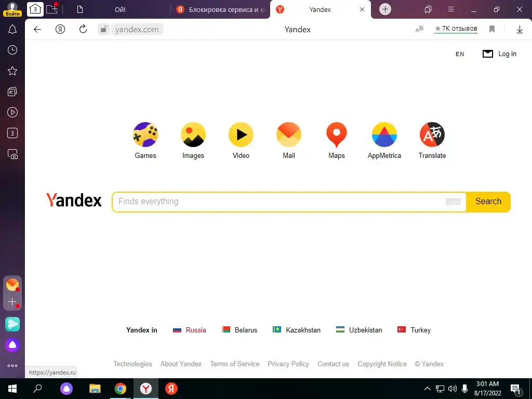Open a new tab with plus button
Screen dimensions: 532x399
pyautogui.click(x=385, y=9)
